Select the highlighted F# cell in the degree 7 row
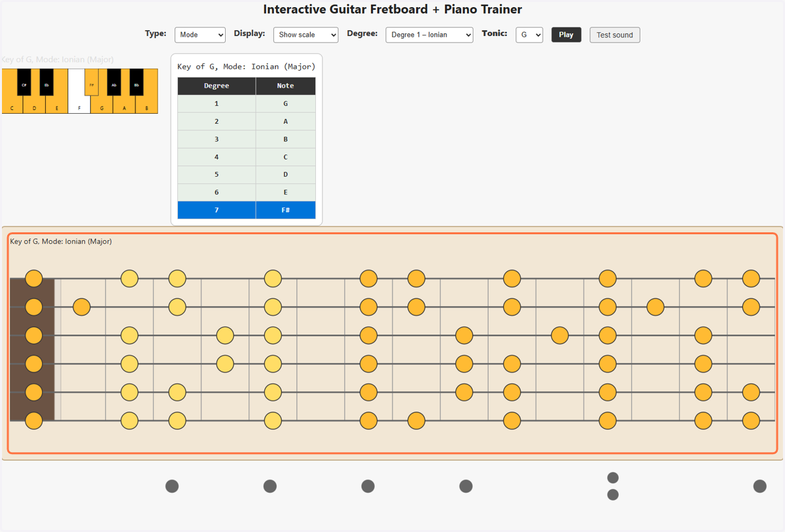Viewport: 785px width, 532px height. tap(286, 210)
